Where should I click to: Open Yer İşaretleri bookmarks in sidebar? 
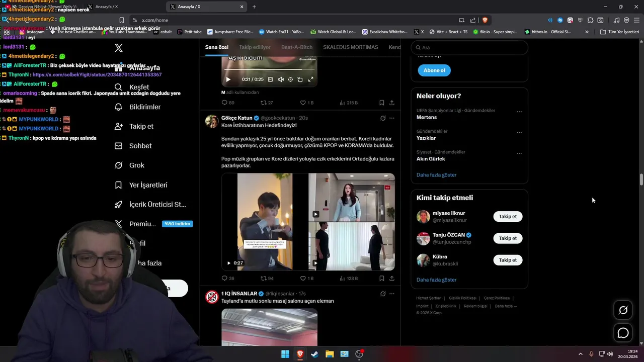pyautogui.click(x=141, y=185)
